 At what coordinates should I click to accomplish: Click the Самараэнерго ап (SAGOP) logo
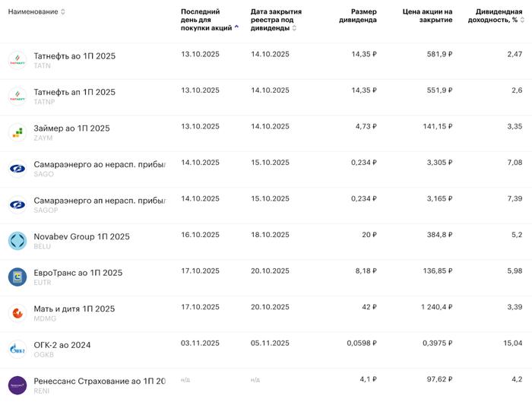coord(17,204)
